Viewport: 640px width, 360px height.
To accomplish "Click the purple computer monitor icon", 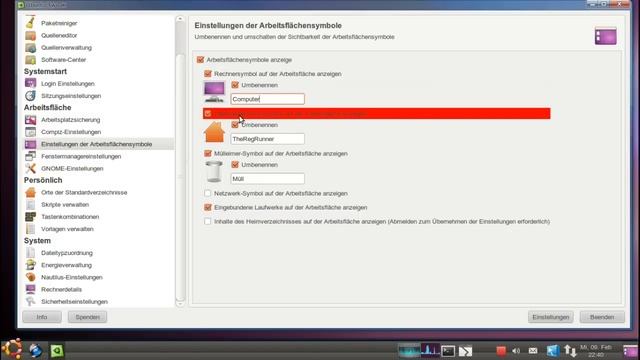I will point(214,92).
